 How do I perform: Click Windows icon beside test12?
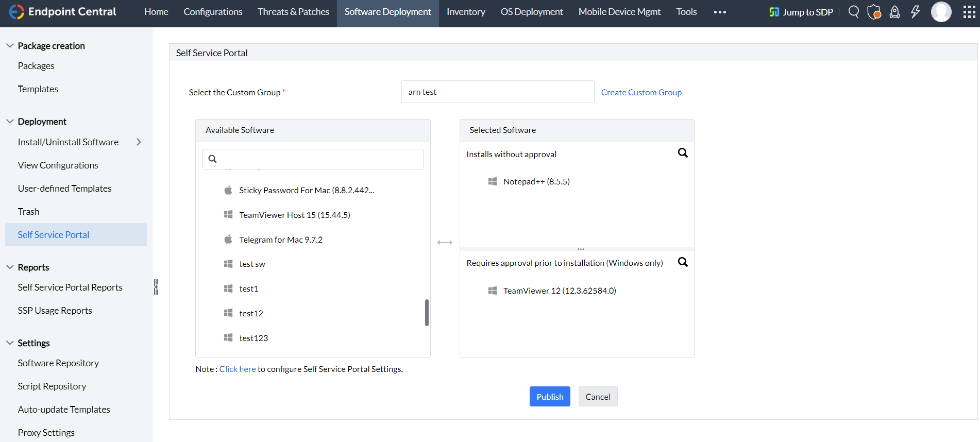228,313
